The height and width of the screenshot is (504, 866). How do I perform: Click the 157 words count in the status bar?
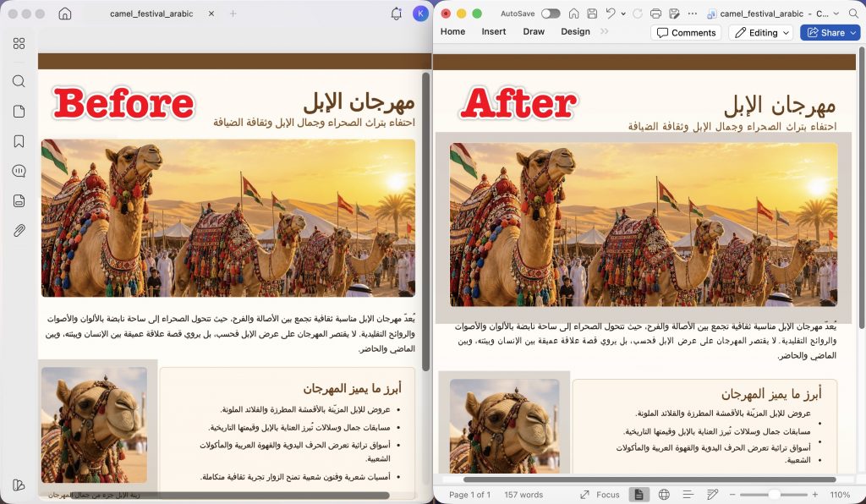tap(523, 495)
